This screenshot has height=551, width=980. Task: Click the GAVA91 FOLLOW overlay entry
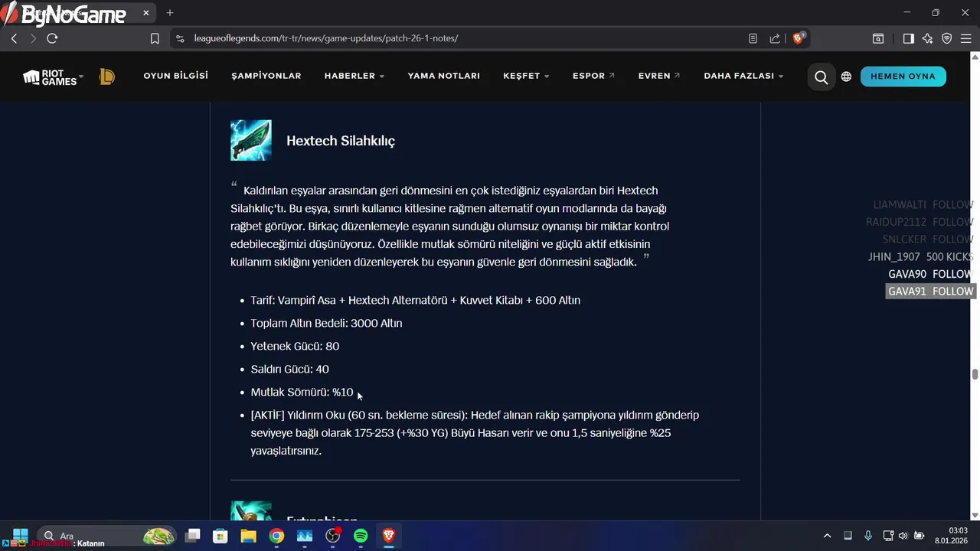[x=930, y=292]
